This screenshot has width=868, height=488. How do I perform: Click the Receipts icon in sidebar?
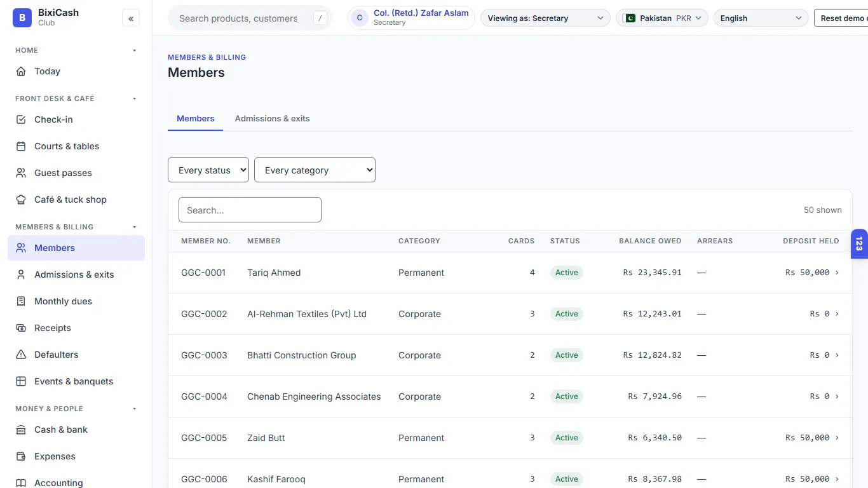[21, 328]
